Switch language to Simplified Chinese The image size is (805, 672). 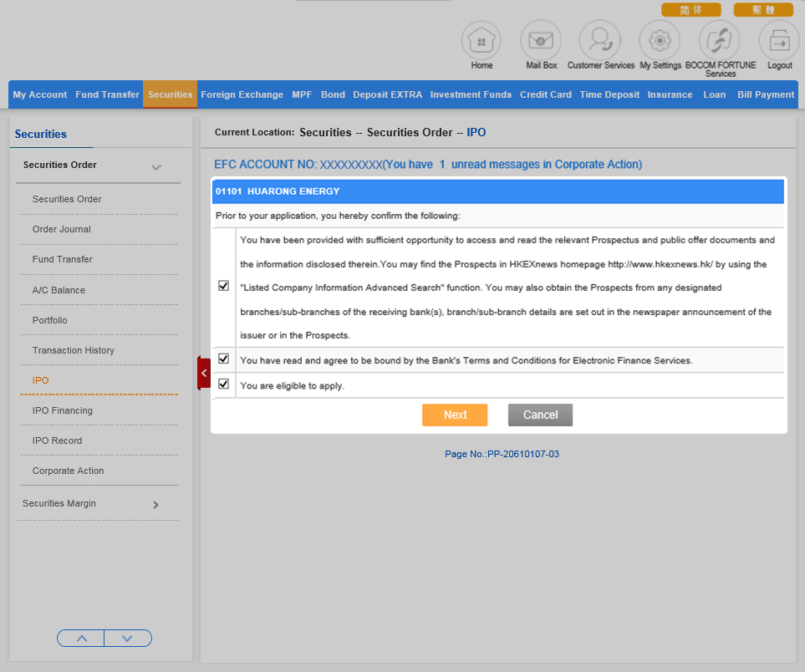click(690, 10)
